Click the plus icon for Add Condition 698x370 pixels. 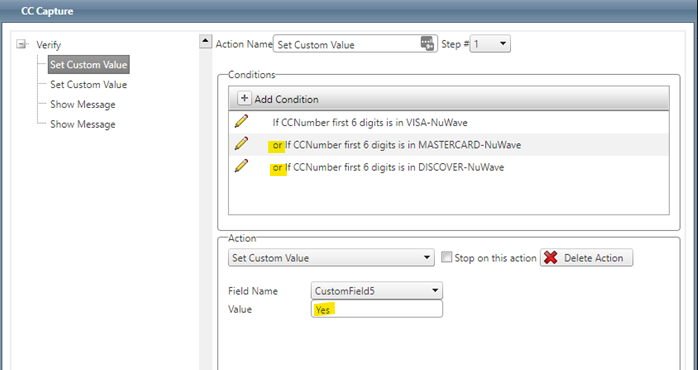pyautogui.click(x=244, y=98)
